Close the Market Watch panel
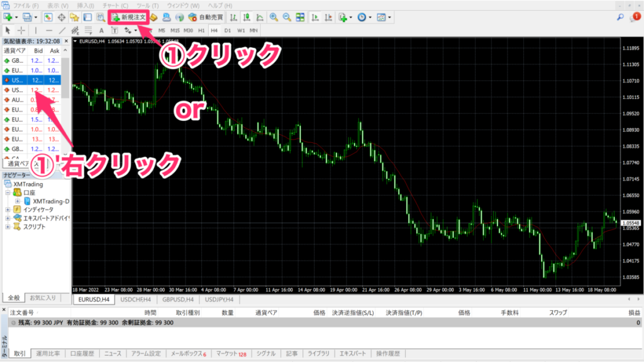The width and height of the screenshot is (644, 362). (x=66, y=41)
